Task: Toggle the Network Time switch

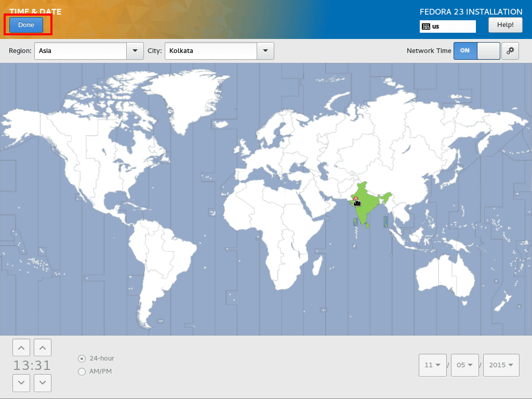Action: [476, 51]
